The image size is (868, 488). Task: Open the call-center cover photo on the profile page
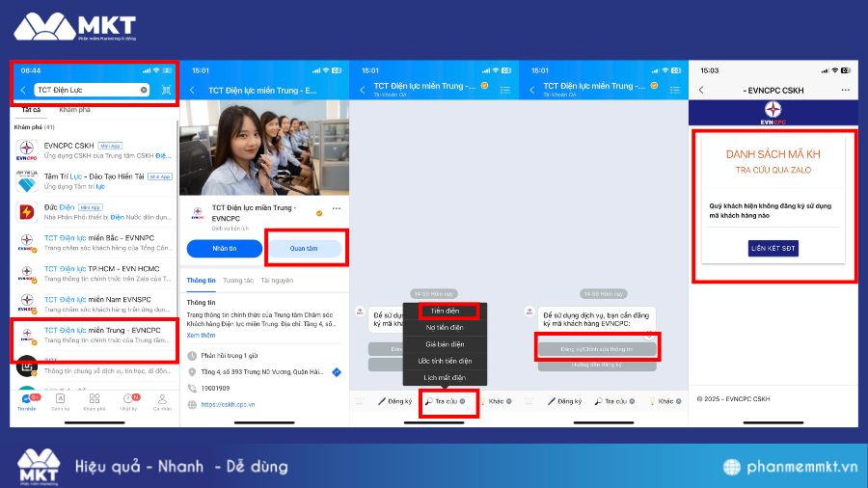click(x=264, y=148)
